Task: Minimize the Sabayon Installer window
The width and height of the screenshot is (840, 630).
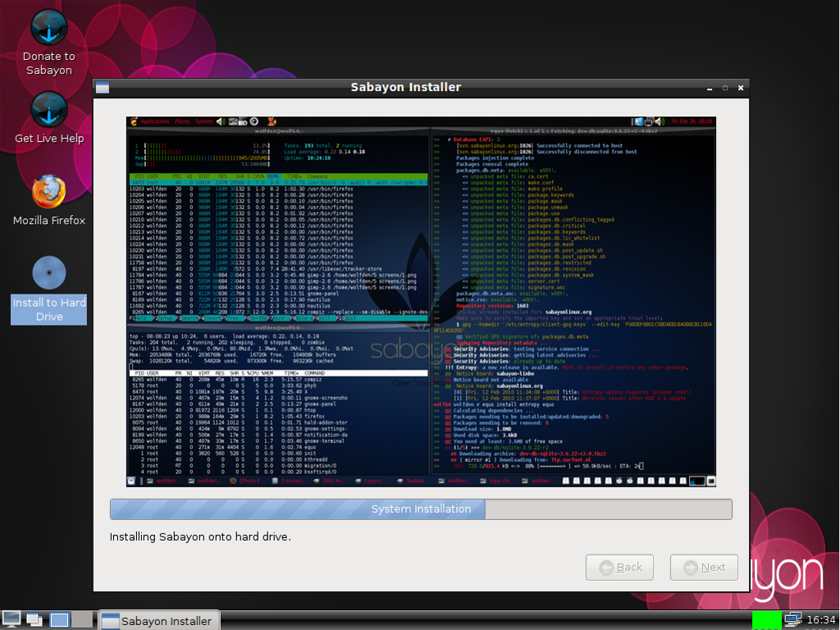Action: (710, 88)
